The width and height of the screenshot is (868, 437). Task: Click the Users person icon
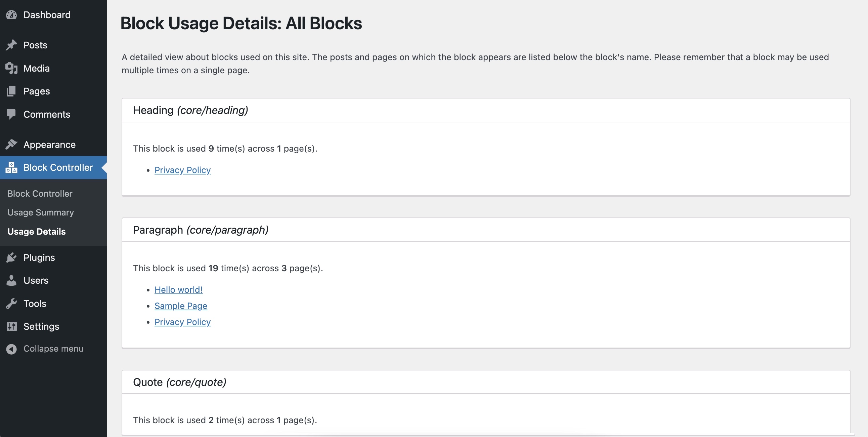11,281
